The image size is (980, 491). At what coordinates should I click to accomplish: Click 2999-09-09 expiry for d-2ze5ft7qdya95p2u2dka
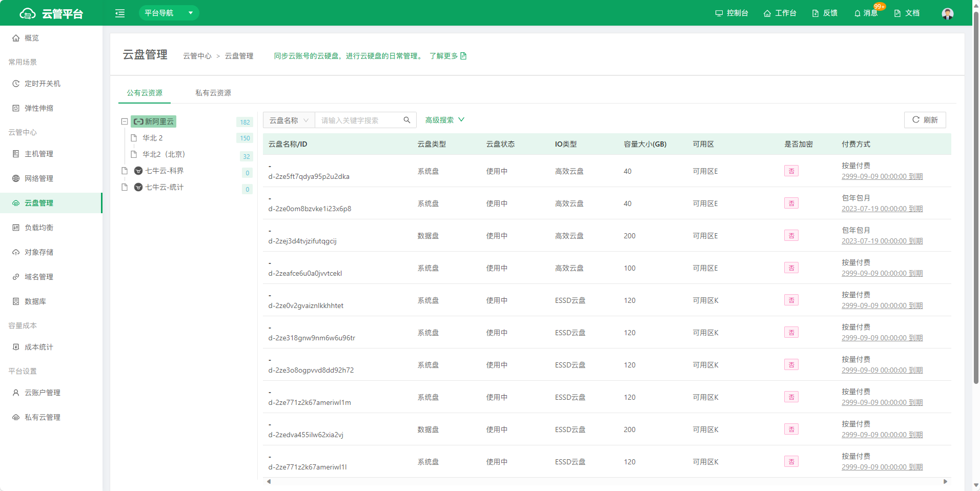(x=882, y=176)
